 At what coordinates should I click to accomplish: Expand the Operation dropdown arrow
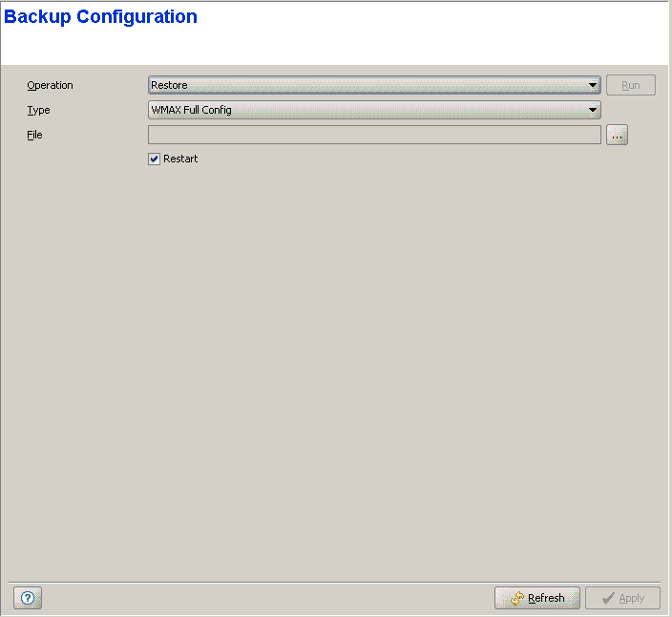click(593, 85)
